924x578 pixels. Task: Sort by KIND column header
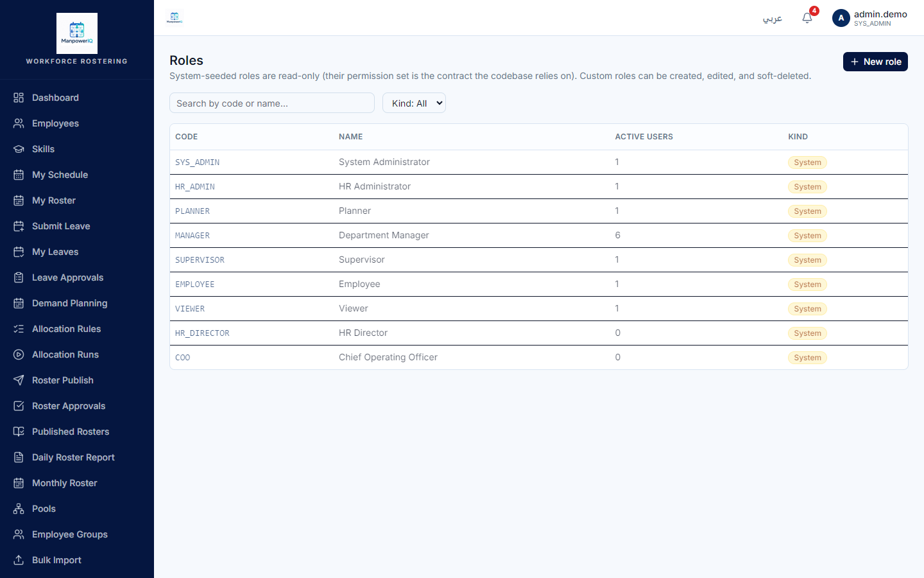pyautogui.click(x=798, y=137)
